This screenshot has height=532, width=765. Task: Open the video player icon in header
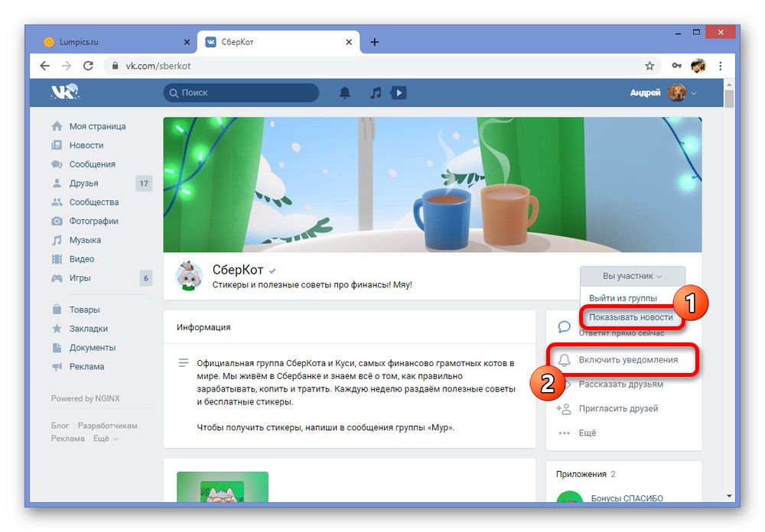(399, 92)
